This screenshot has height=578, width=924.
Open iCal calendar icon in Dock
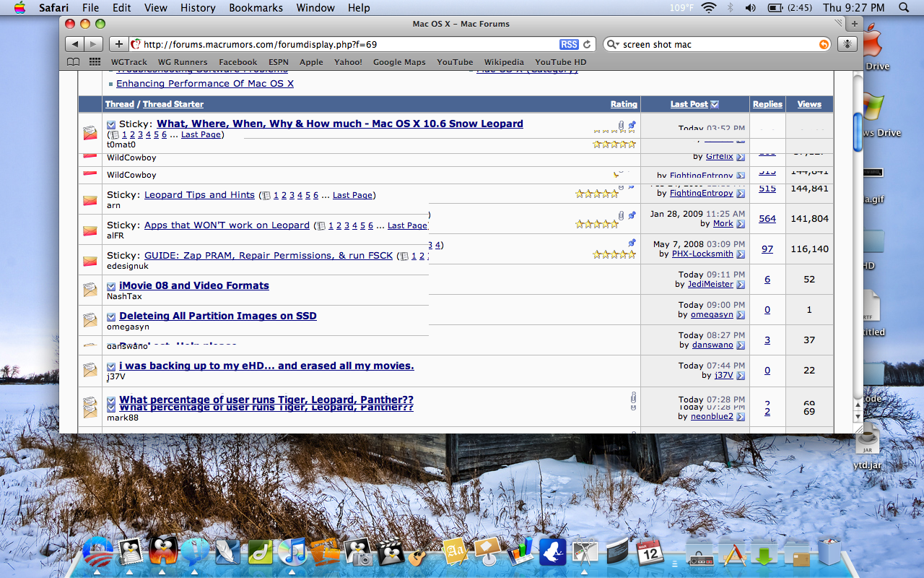(x=650, y=553)
